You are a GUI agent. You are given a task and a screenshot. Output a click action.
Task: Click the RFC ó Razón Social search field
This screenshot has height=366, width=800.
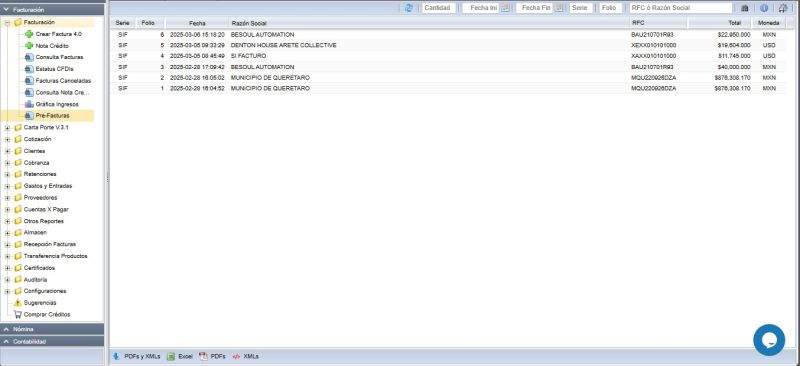tap(680, 8)
